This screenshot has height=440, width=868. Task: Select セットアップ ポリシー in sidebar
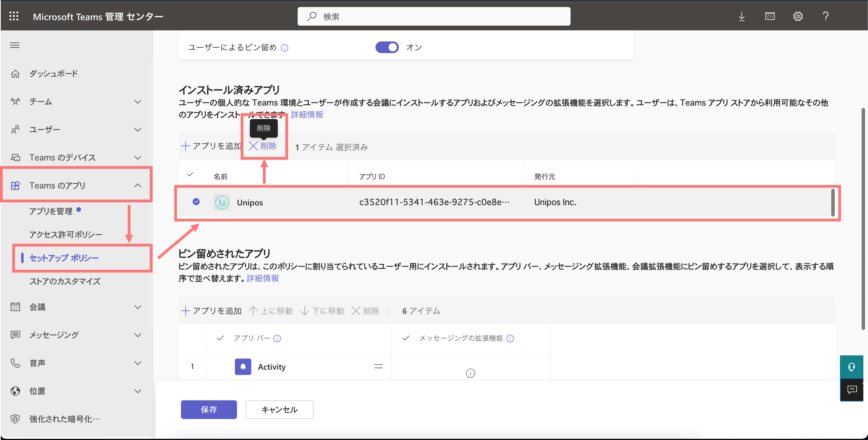[x=64, y=258]
